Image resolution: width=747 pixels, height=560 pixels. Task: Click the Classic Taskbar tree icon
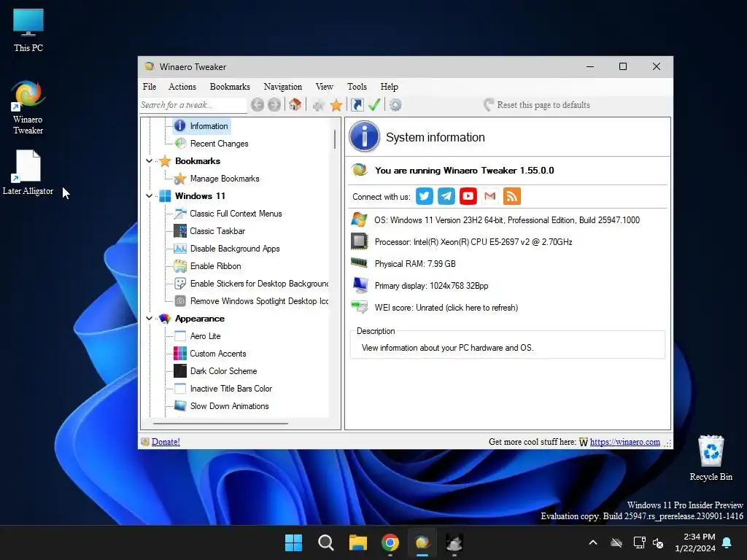pos(180,231)
